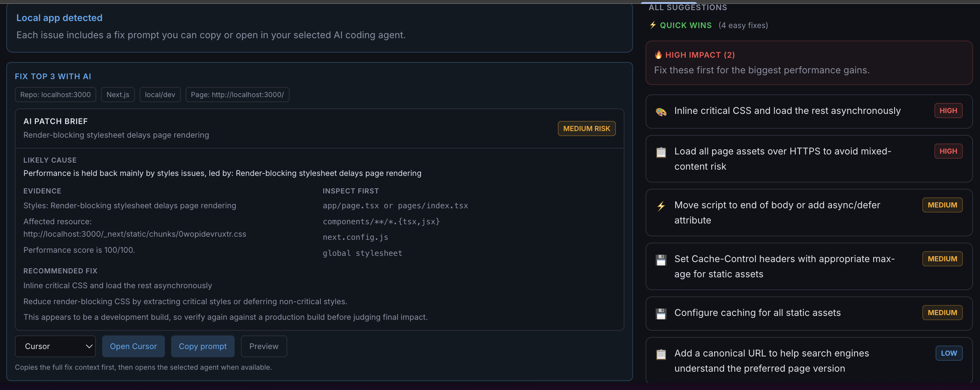The height and width of the screenshot is (390, 980).
Task: Click the palette icon beside Inline critical CSS
Action: [x=661, y=112]
